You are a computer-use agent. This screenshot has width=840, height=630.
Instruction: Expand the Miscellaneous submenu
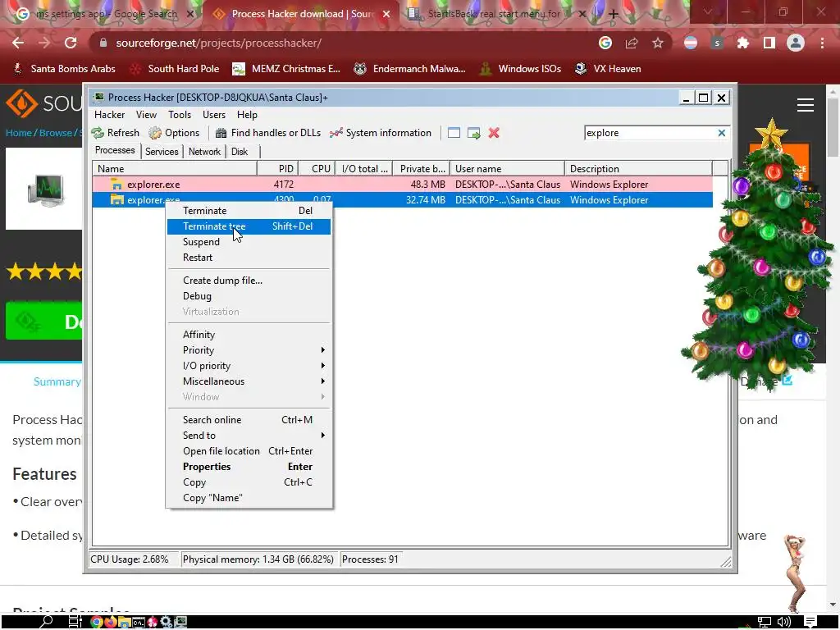pos(249,381)
